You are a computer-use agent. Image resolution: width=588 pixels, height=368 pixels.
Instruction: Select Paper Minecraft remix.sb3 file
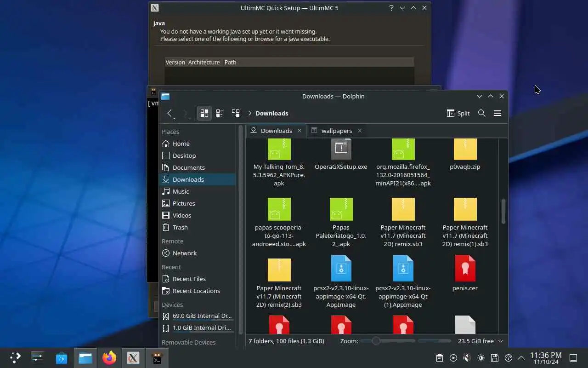click(x=403, y=223)
